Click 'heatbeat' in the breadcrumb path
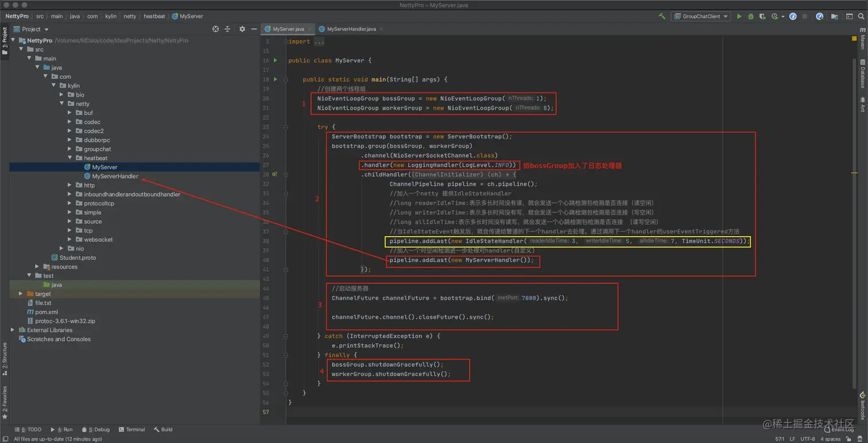The height and width of the screenshot is (443, 868). pos(154,17)
